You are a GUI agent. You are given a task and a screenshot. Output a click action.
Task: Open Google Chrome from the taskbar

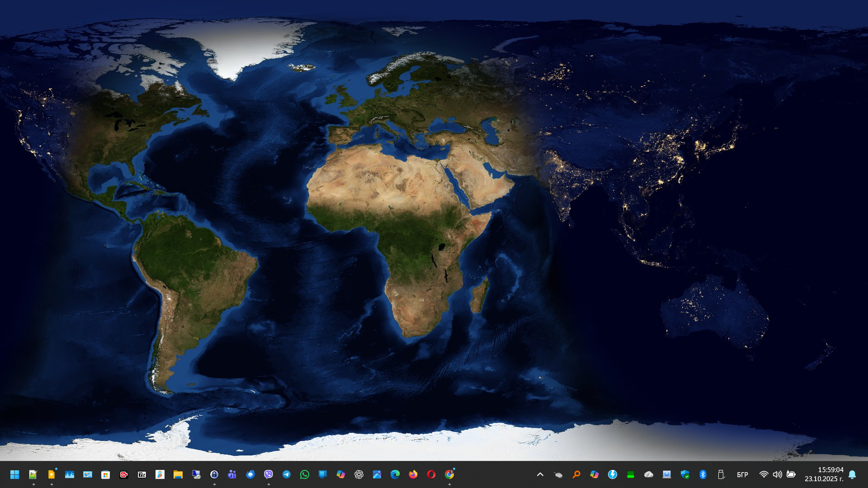pyautogui.click(x=449, y=474)
